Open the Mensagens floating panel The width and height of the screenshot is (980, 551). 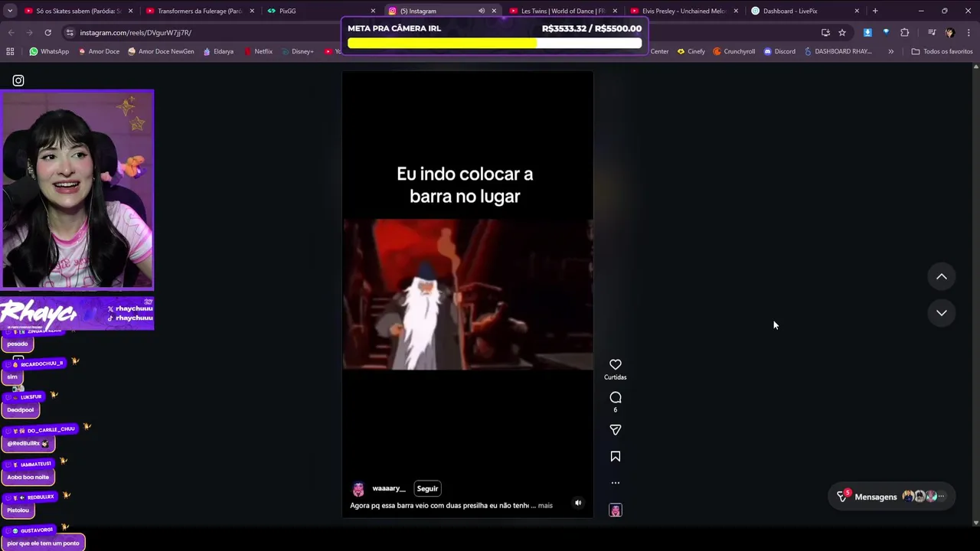point(893,497)
